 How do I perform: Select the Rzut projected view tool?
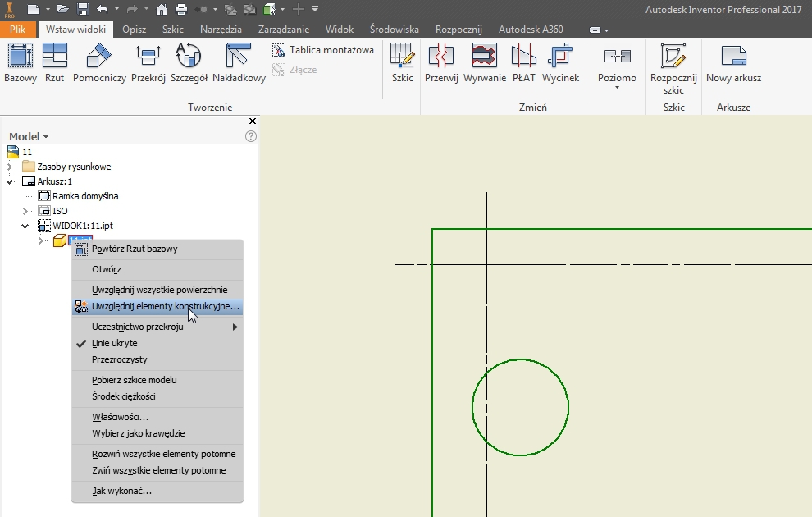(54, 63)
